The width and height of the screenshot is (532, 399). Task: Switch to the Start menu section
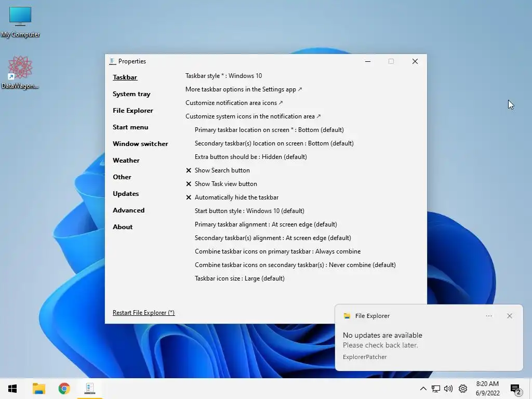[x=130, y=127]
